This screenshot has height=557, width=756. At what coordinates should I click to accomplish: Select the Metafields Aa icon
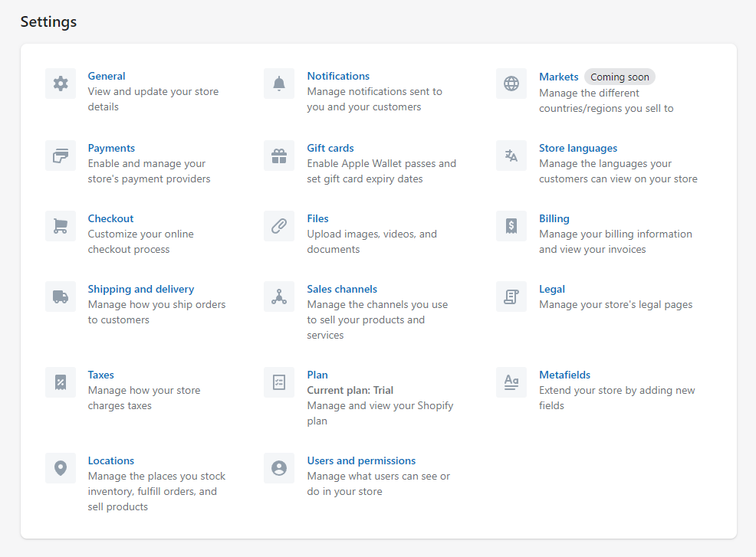[511, 382]
